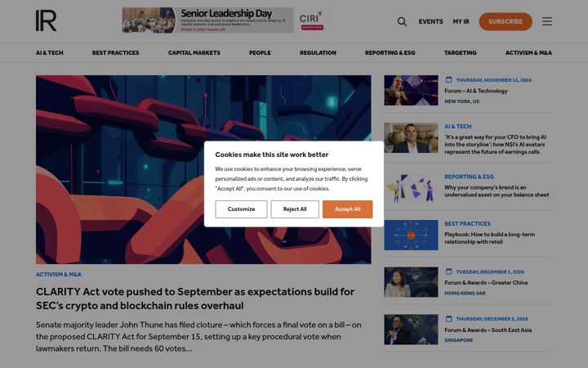The image size is (588, 368).
Task: Open My IR link in header
Action: [x=461, y=22]
